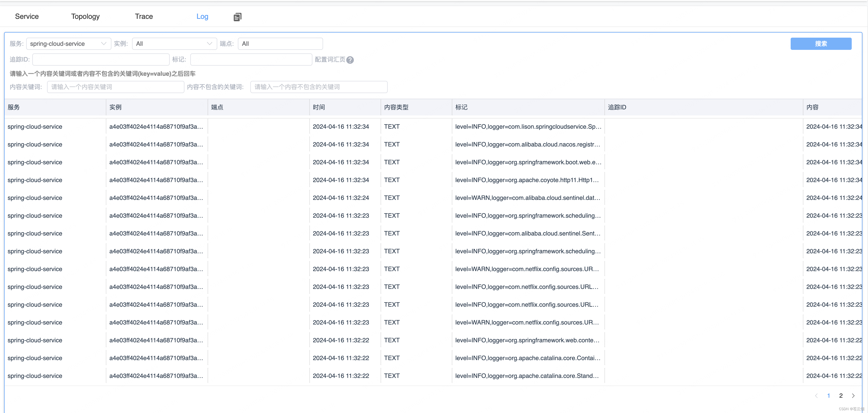Focus the 追踪ID input field
The image size is (868, 413).
tap(101, 60)
